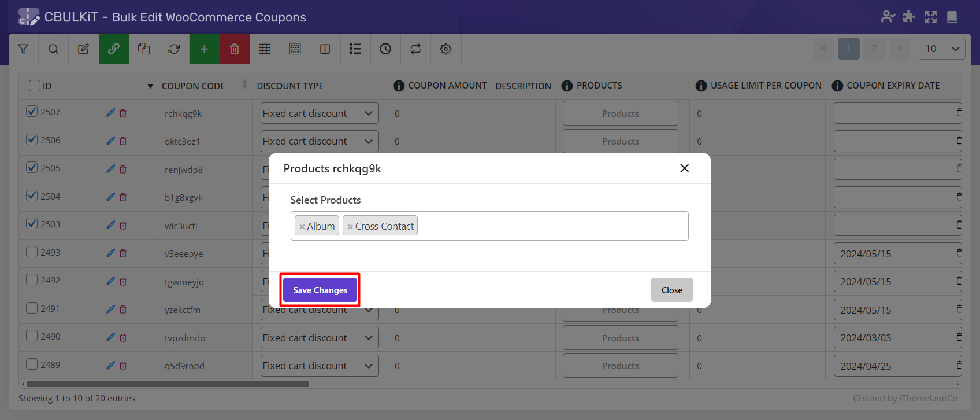Click the reload refresh icon in toolbar
980x420 pixels.
pyautogui.click(x=174, y=49)
